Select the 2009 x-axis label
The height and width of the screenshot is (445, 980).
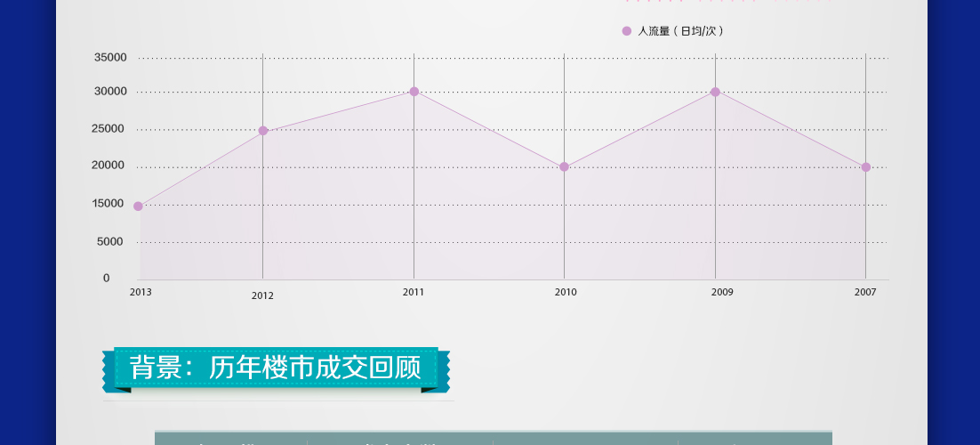pyautogui.click(x=722, y=292)
